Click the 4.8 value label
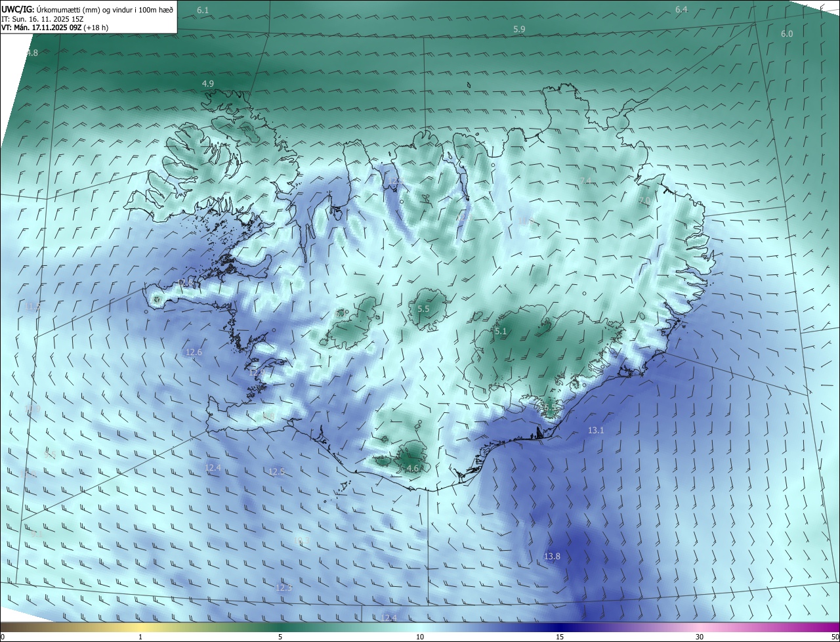The height and width of the screenshot is (642, 840). click(x=32, y=53)
